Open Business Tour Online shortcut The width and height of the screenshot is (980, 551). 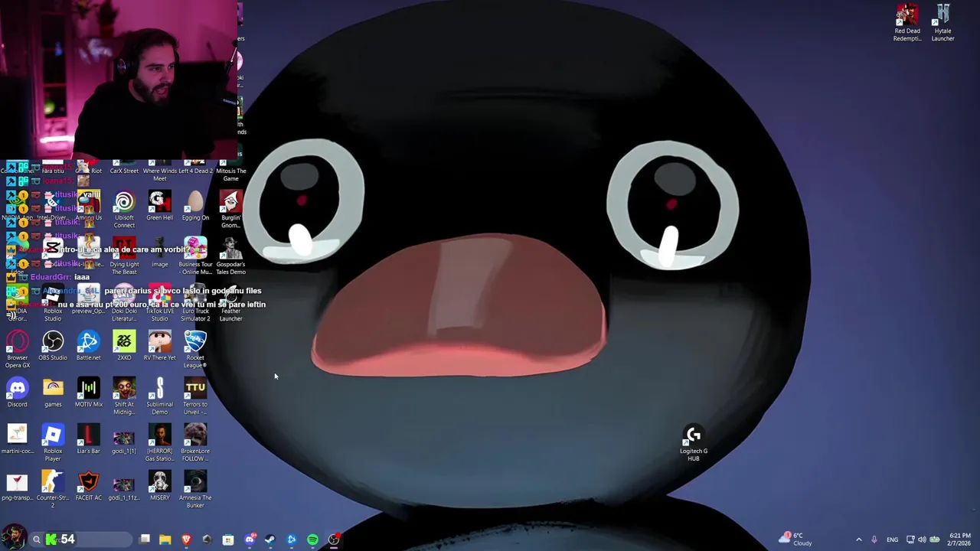click(195, 256)
